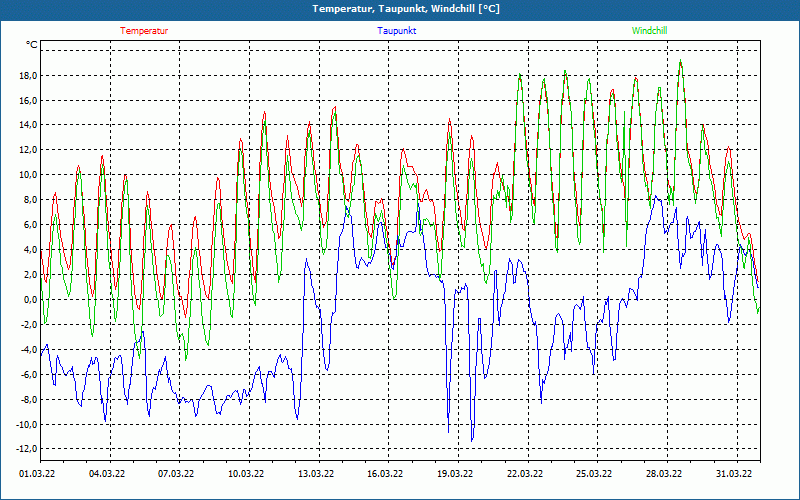
Task: Click the green Windchill legend label
Action: tap(649, 31)
